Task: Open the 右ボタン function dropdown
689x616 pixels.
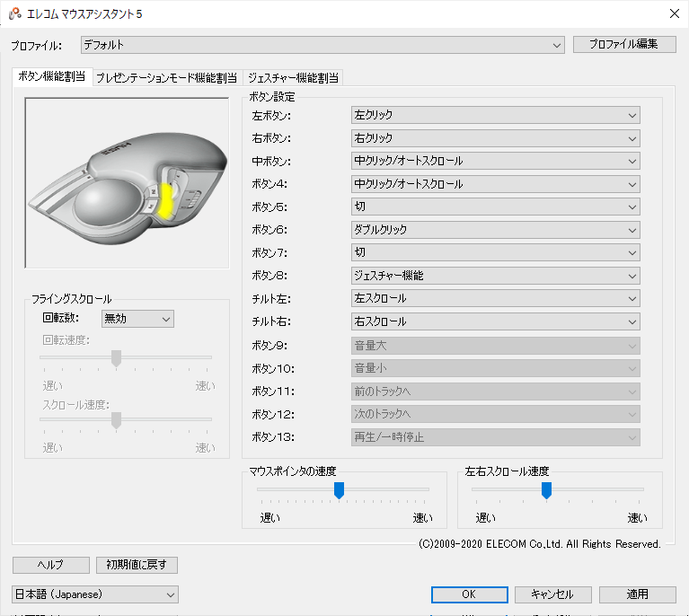Action: tap(495, 138)
